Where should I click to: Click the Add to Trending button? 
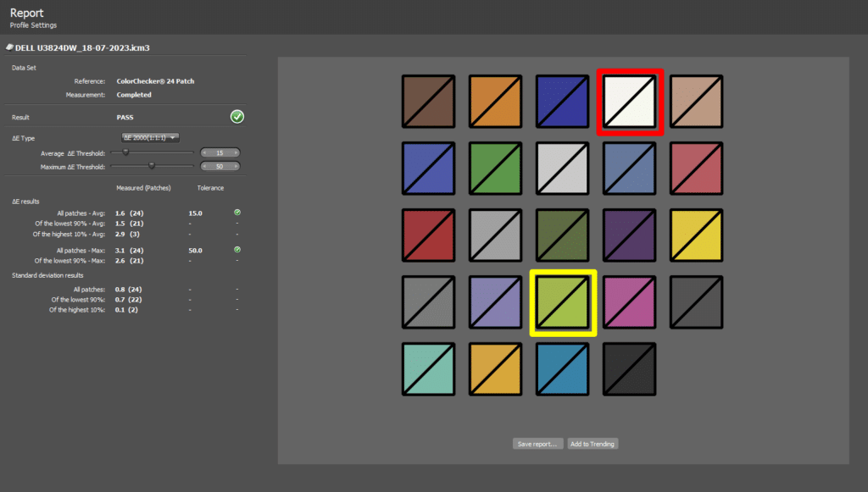pyautogui.click(x=593, y=444)
